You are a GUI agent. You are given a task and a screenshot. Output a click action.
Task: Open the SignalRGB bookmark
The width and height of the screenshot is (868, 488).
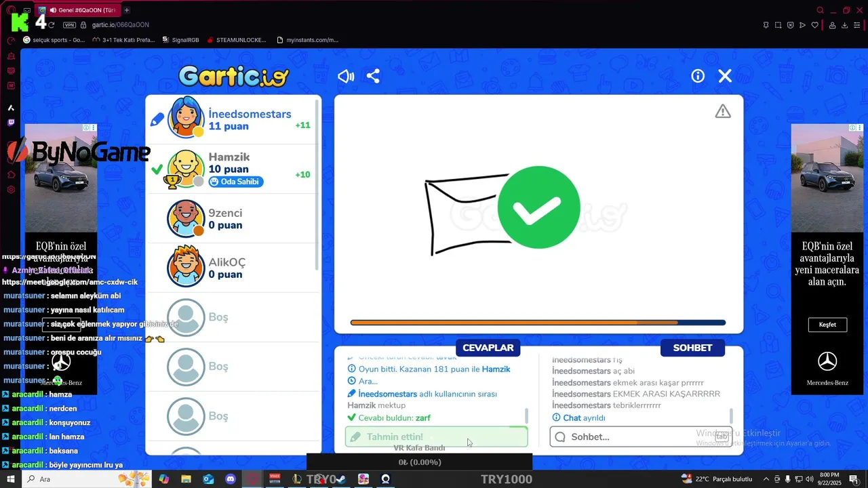click(180, 40)
